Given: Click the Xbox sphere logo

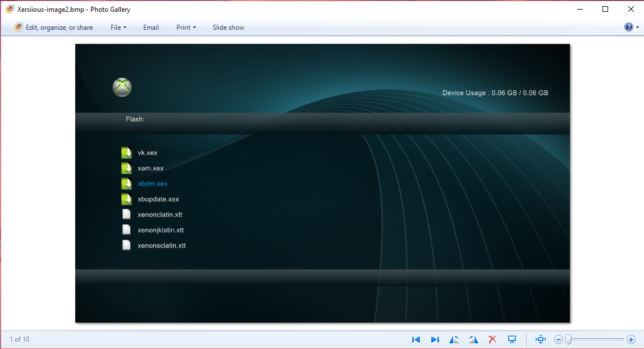Looking at the screenshot, I should 122,87.
